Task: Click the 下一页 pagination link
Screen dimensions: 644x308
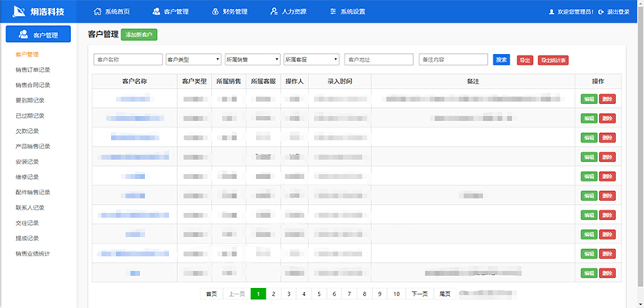Action: pos(419,294)
